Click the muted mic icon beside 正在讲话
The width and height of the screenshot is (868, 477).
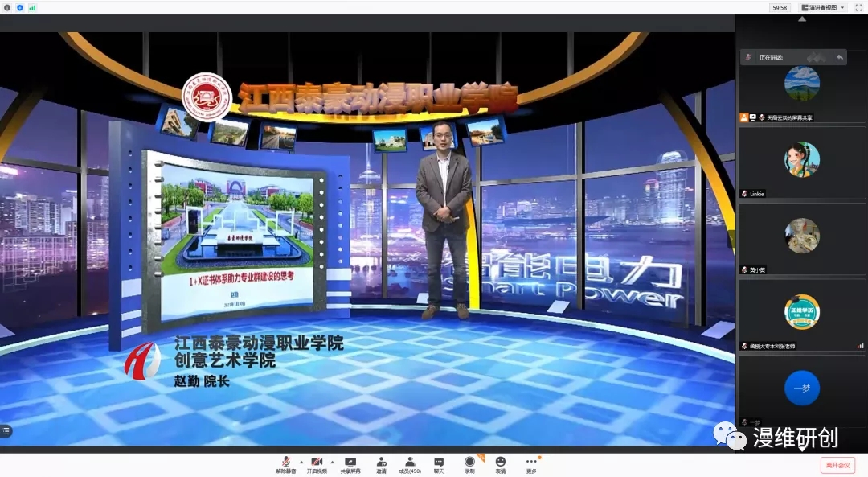(749, 57)
